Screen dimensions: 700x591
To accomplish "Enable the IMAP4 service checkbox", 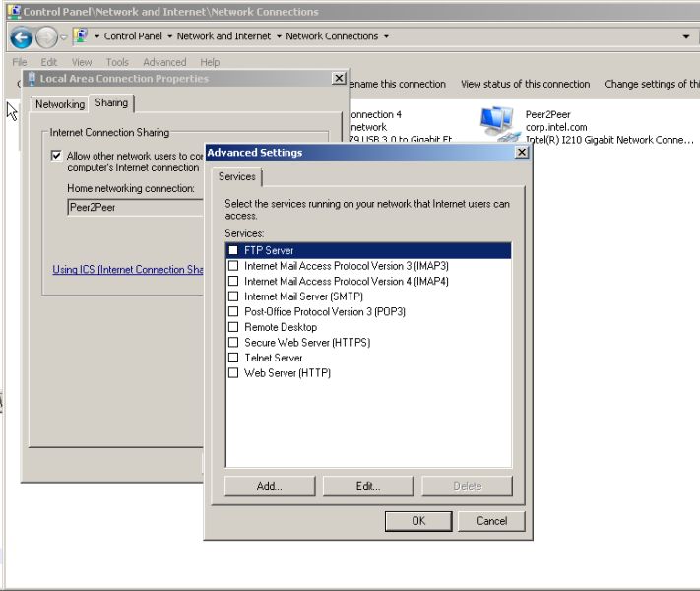I will 233,281.
